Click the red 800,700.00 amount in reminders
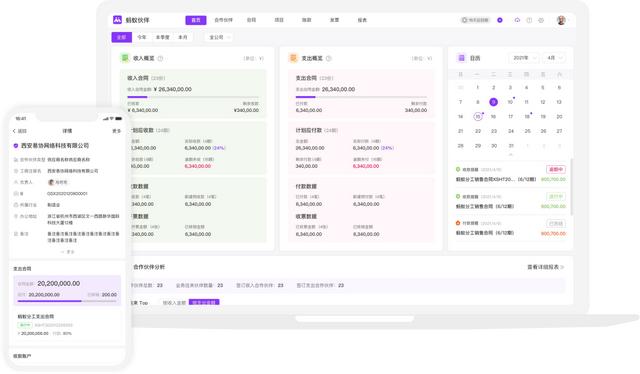 pos(553,234)
